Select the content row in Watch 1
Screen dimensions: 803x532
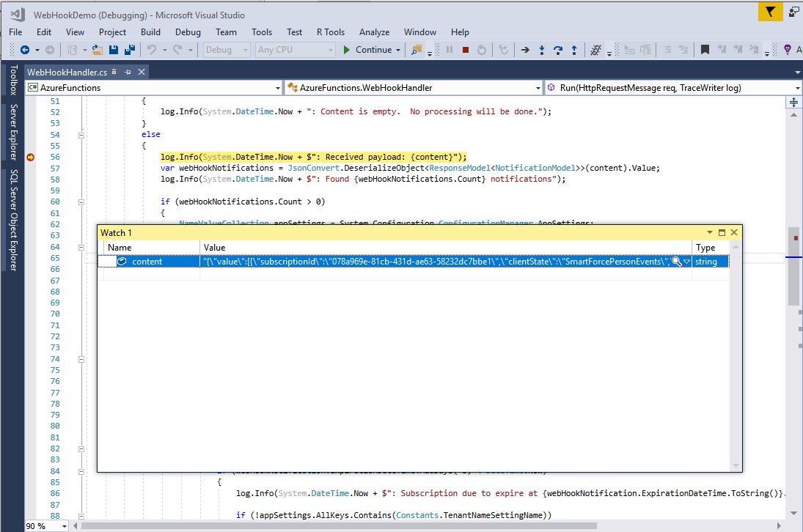pos(414,262)
